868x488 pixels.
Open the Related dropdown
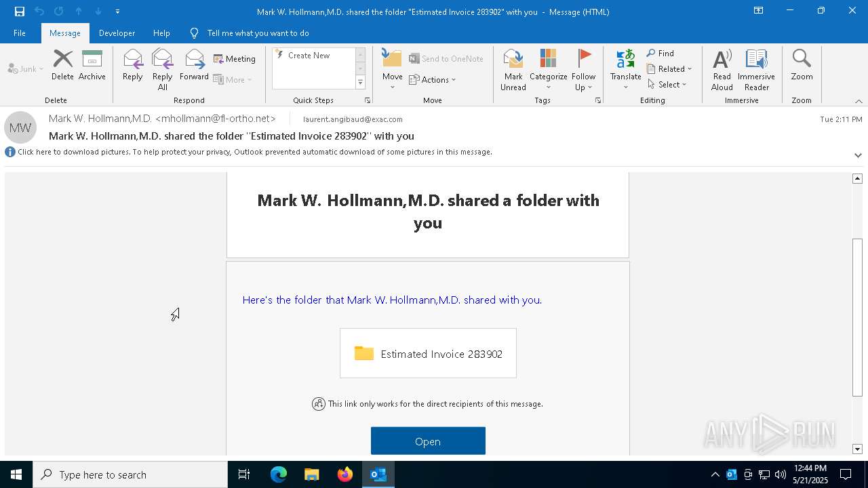pos(669,69)
